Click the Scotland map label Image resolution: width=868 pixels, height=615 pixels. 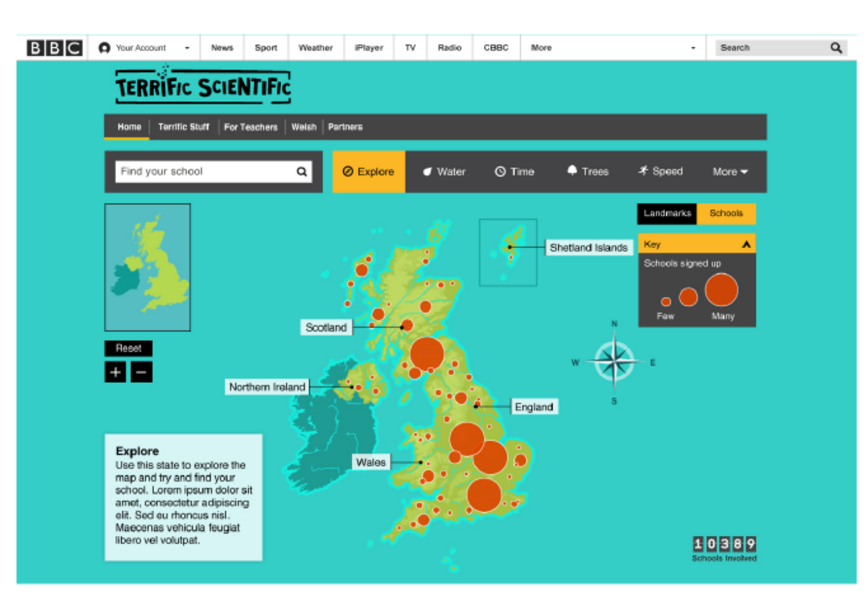(x=326, y=327)
